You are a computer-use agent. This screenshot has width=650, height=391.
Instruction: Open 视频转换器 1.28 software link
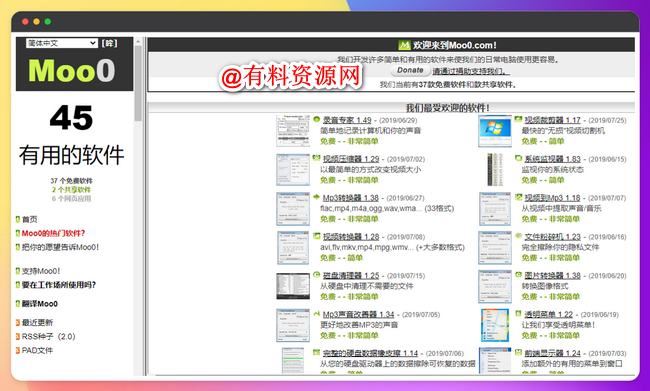pos(351,237)
